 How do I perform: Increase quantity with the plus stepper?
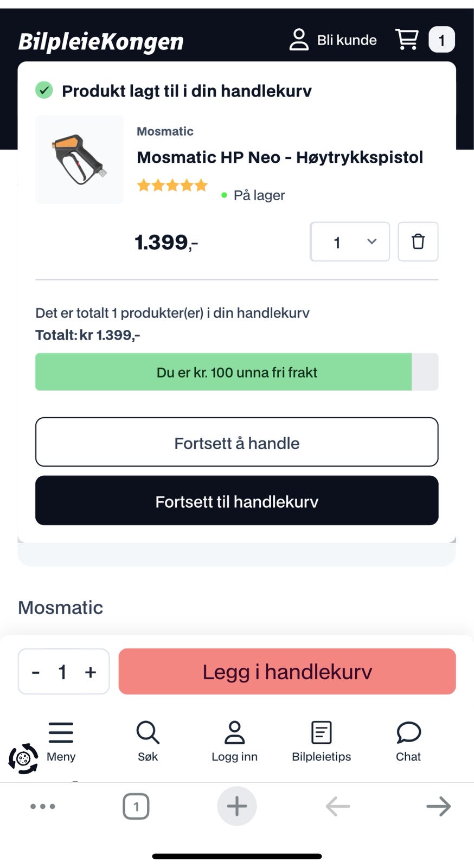click(91, 672)
